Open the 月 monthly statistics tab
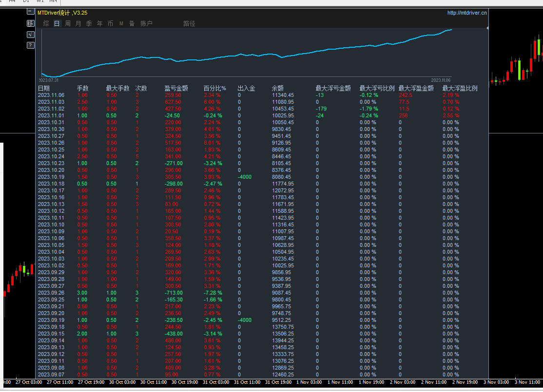 (x=78, y=23)
